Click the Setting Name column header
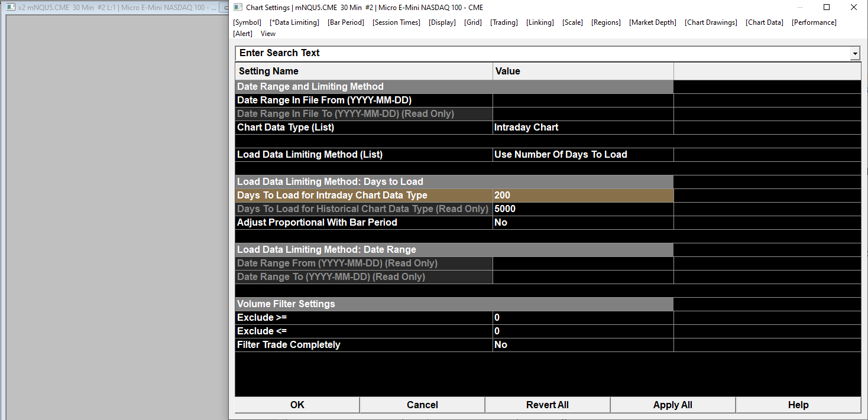 (364, 71)
